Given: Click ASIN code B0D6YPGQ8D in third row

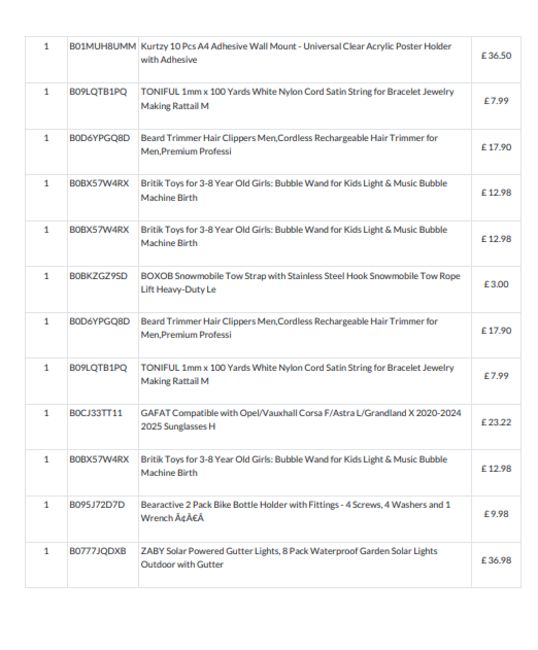Looking at the screenshot, I should [x=99, y=138].
